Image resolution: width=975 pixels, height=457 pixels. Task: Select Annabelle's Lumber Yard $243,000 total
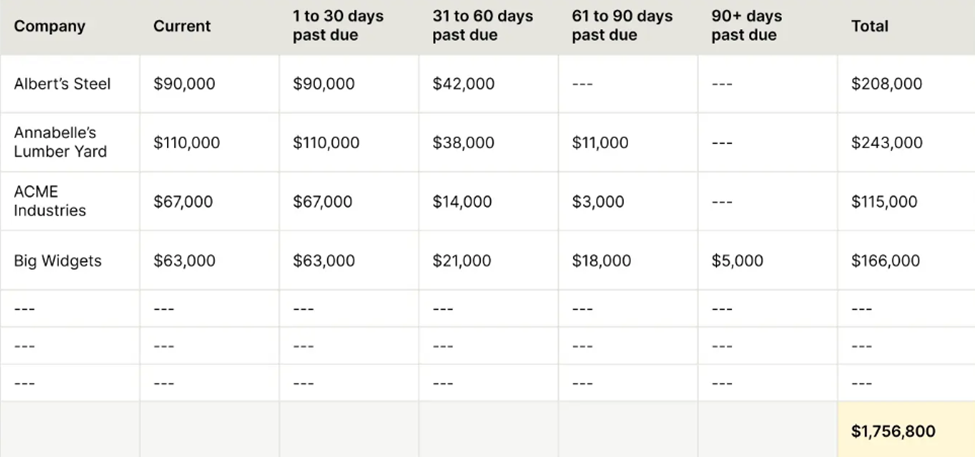(x=887, y=143)
